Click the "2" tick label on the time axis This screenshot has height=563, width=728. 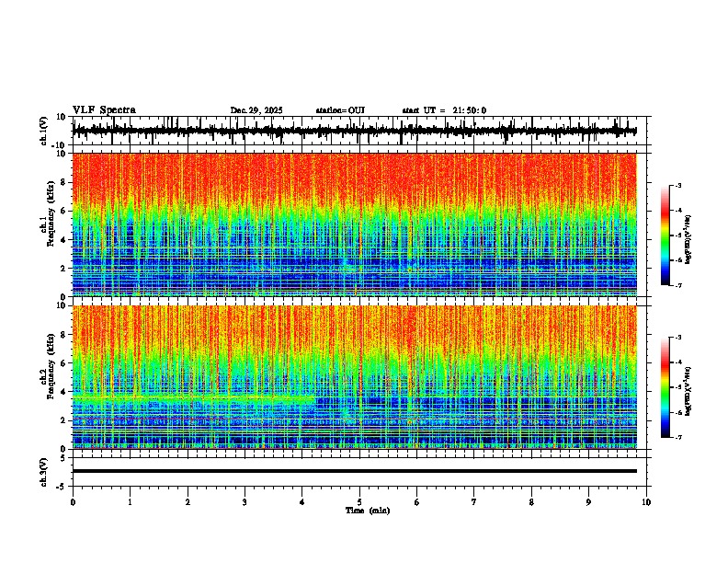188,502
